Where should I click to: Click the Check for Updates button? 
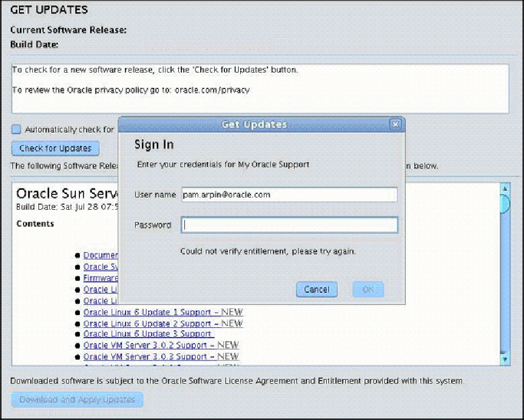tap(55, 148)
